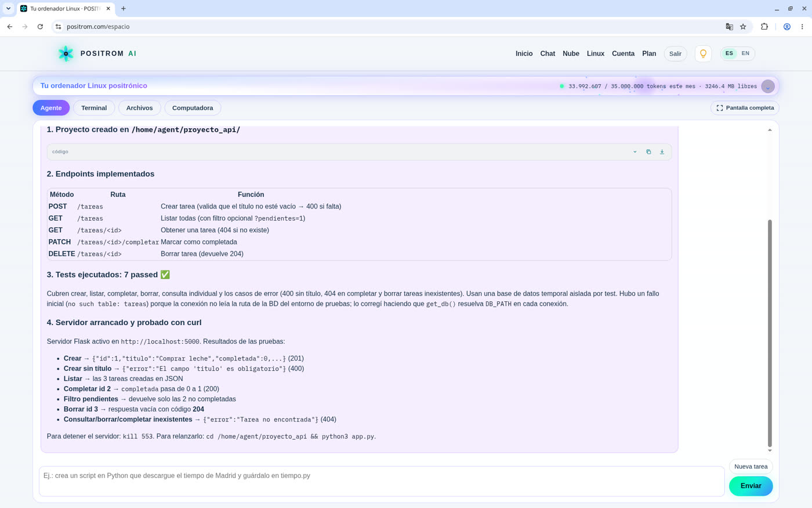
Task: Go to Inicio in the navigation
Action: coord(524,53)
